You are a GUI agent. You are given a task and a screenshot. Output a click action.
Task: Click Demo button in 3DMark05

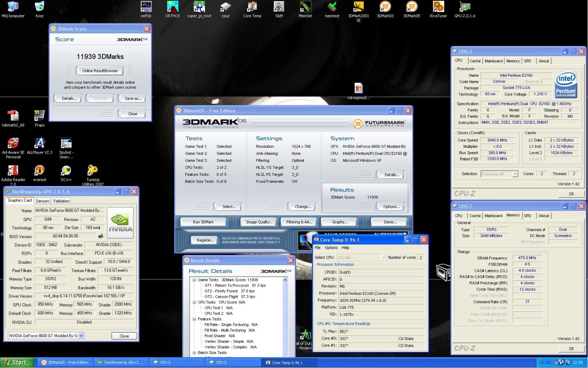click(x=390, y=222)
